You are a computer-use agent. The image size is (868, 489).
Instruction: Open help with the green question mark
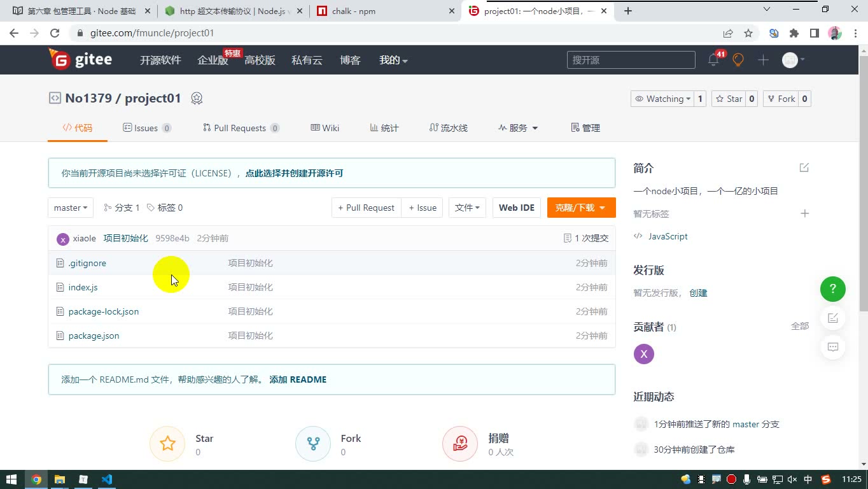[x=833, y=289]
